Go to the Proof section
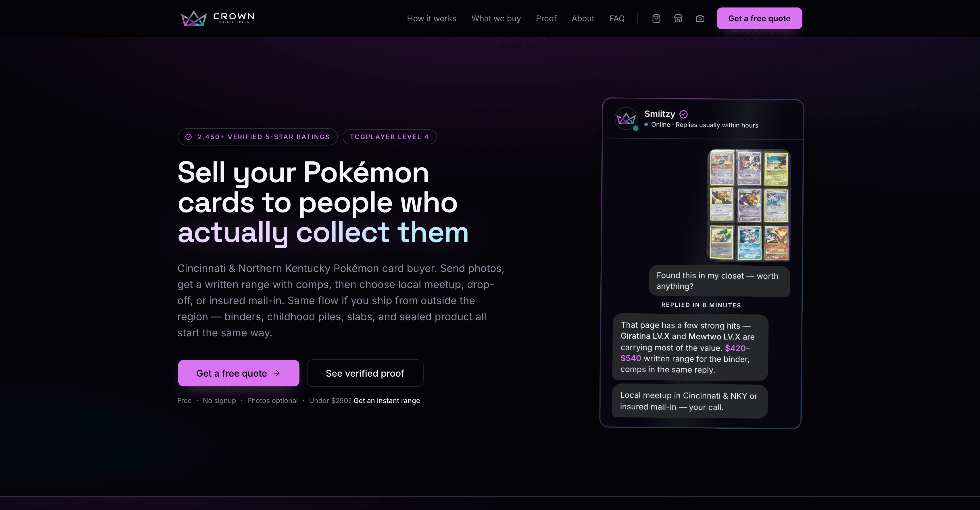The height and width of the screenshot is (510, 980). [546, 18]
